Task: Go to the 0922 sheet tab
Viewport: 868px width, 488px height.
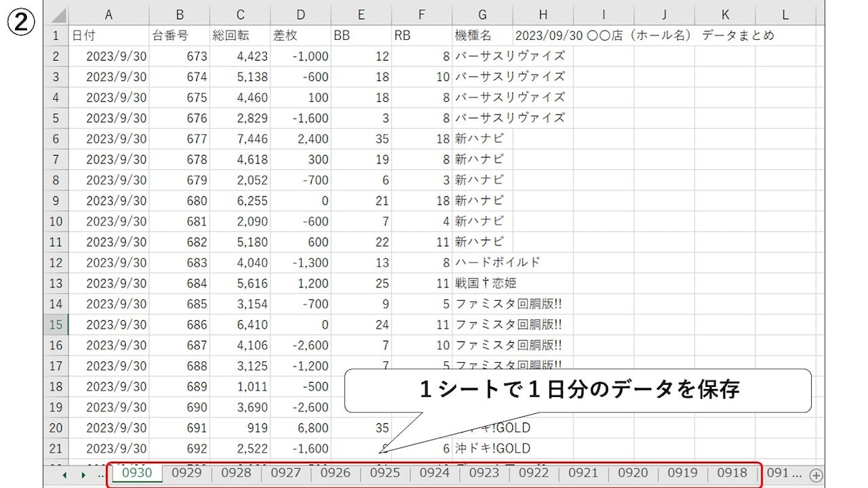Action: (x=534, y=473)
